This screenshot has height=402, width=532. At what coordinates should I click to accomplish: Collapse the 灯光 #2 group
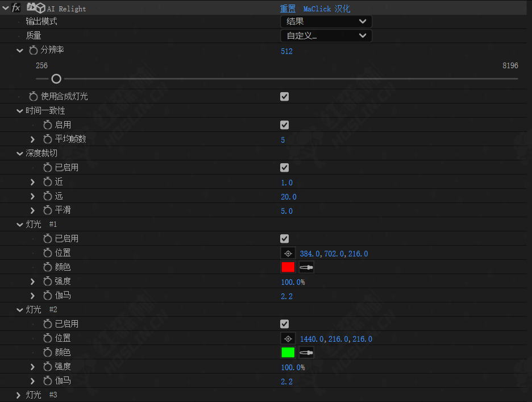(20, 310)
